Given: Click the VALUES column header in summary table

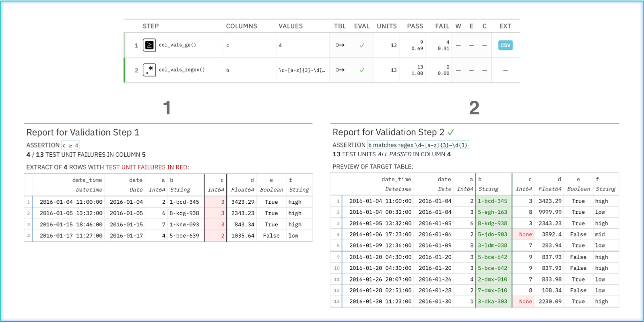Looking at the screenshot, I should click(291, 26).
